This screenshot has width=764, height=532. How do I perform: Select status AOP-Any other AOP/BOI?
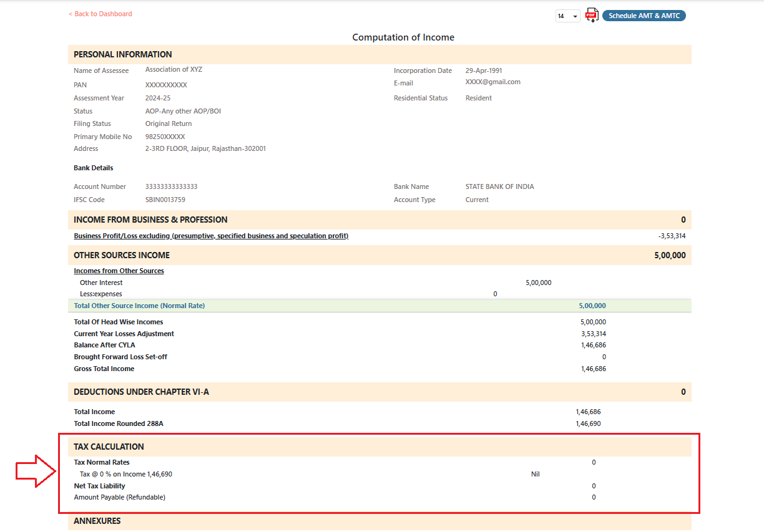coord(183,111)
